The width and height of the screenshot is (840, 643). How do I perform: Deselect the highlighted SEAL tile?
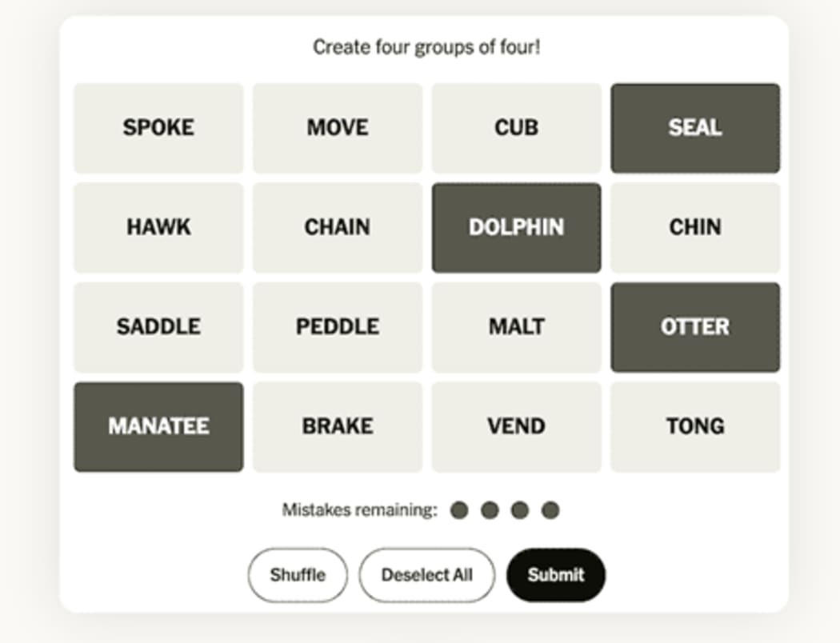coord(695,127)
